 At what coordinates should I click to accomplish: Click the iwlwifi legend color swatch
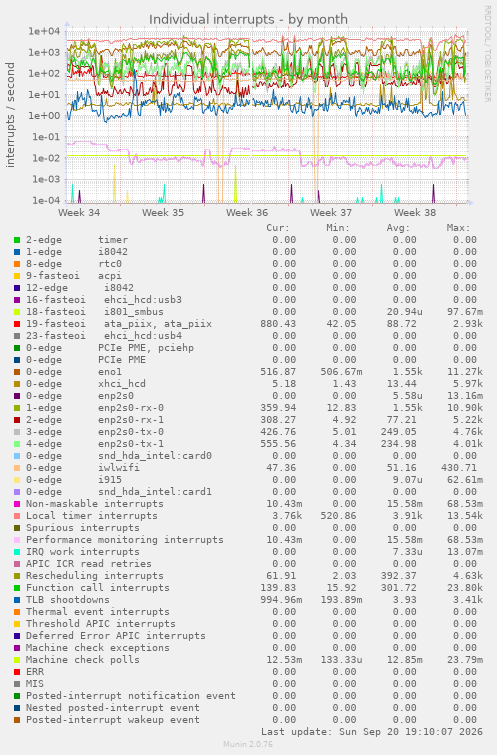[x=17, y=468]
